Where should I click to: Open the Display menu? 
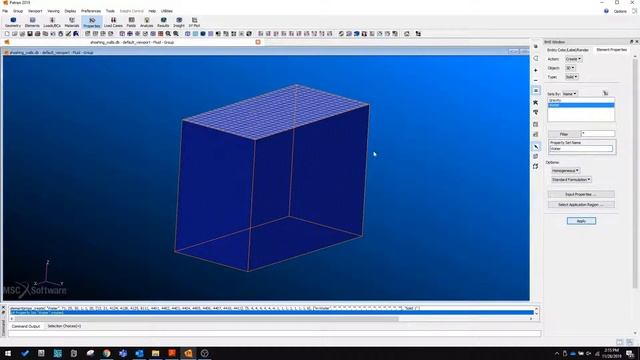[70, 11]
